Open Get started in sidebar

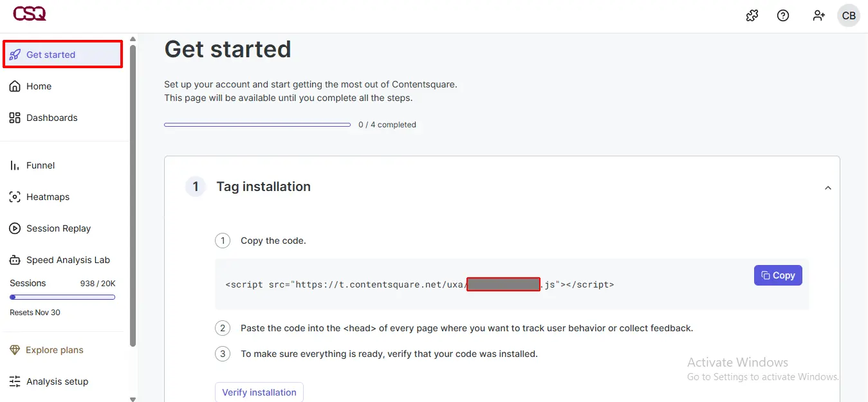pos(63,55)
